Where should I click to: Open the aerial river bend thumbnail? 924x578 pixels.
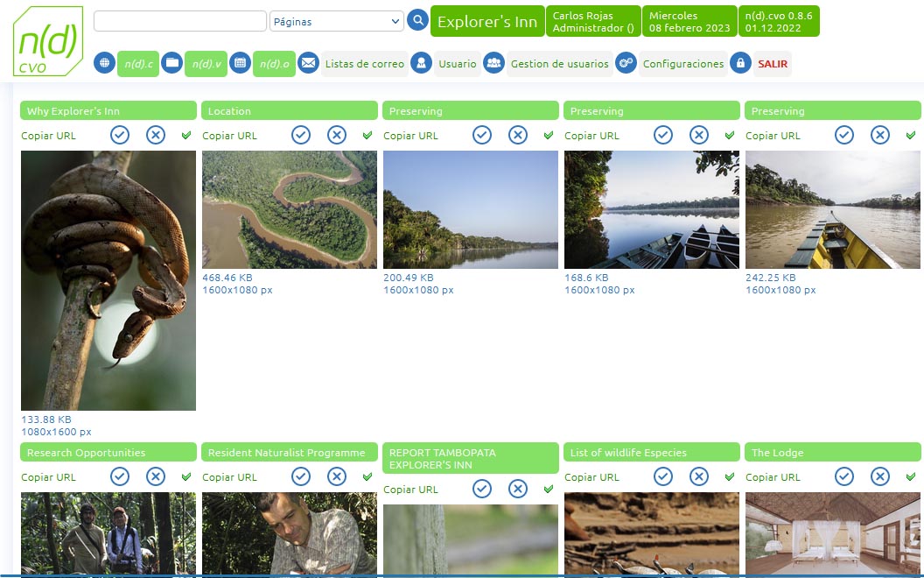pos(290,209)
